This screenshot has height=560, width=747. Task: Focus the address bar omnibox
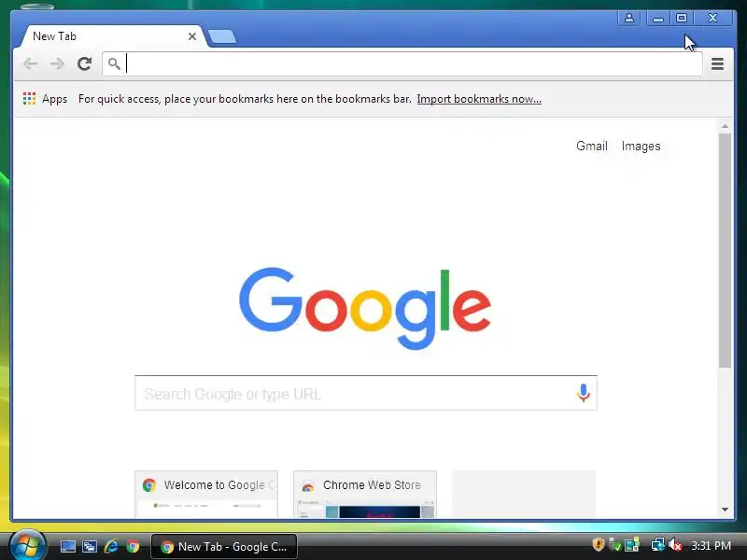click(402, 63)
